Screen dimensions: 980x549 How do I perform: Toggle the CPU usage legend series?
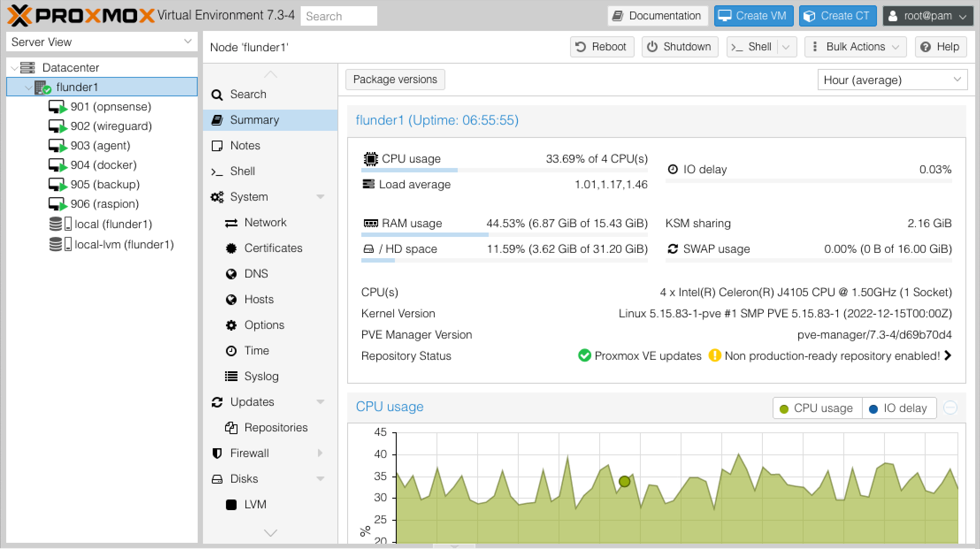pos(817,408)
